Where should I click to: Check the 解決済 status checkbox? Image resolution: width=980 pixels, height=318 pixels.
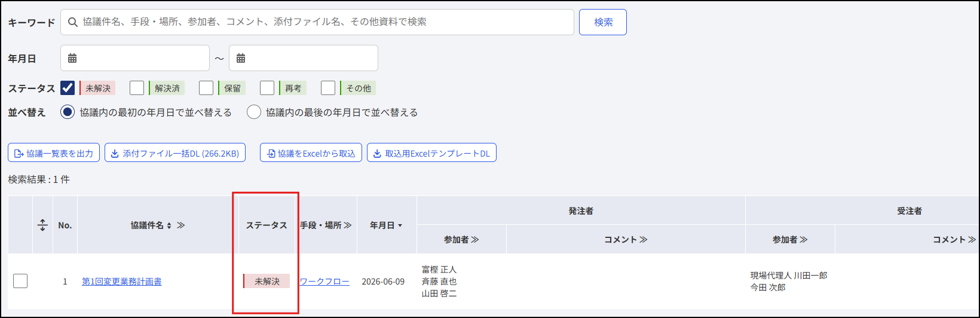[137, 88]
